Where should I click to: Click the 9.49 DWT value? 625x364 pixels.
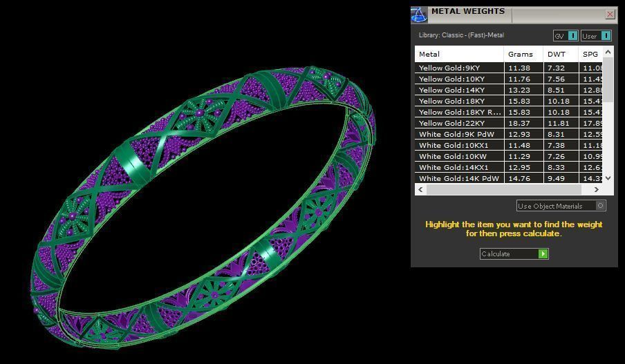[x=556, y=179]
